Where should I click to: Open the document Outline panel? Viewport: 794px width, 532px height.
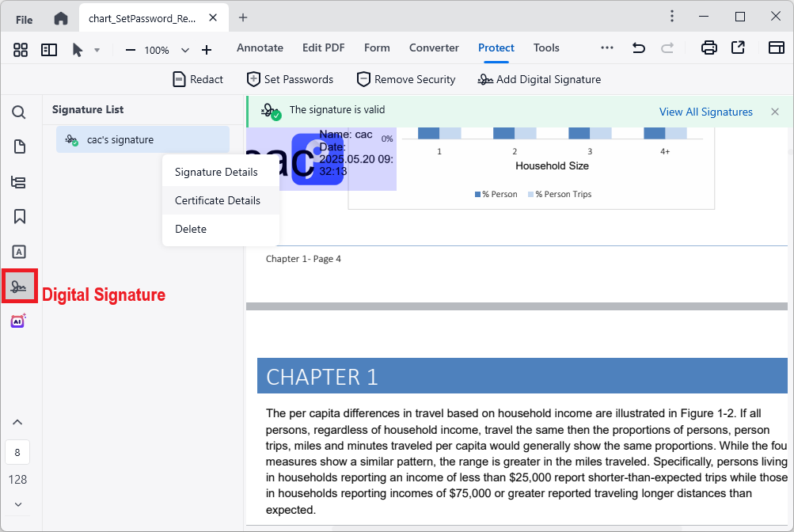pos(18,181)
